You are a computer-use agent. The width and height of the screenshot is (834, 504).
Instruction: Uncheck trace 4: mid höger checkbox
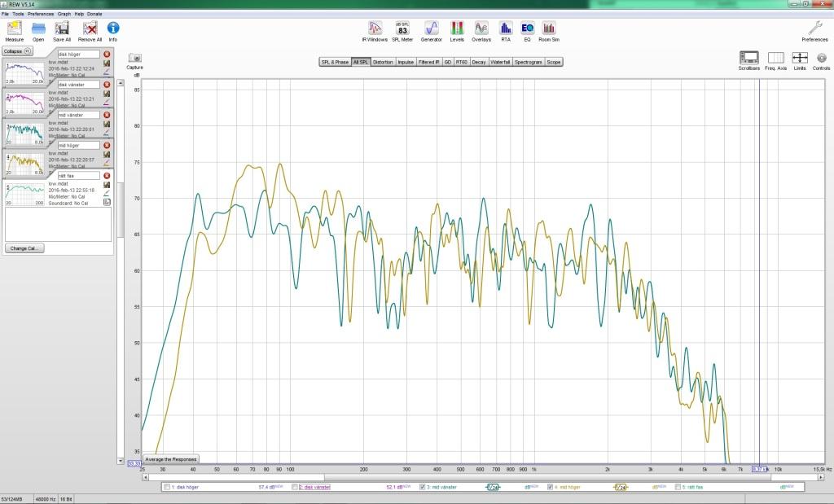click(550, 487)
